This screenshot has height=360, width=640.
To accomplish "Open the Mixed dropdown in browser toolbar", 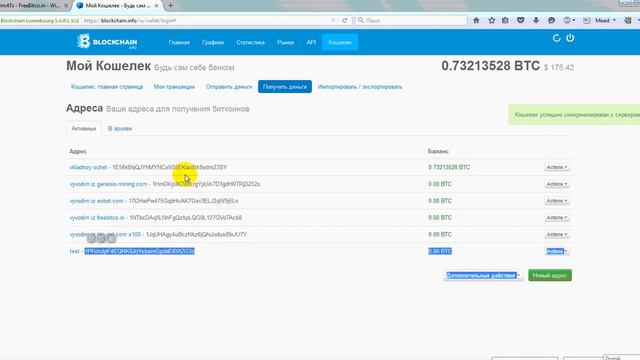I will [x=605, y=20].
